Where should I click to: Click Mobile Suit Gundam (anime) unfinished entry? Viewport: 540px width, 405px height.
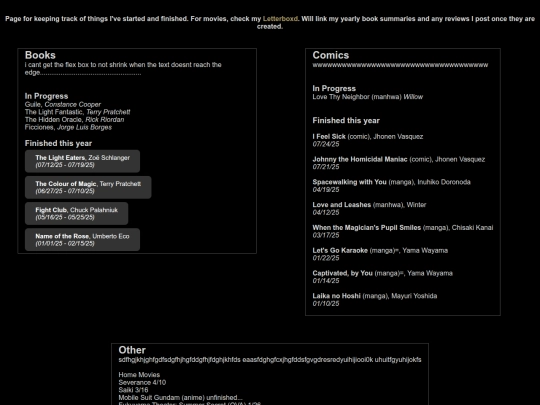180,397
